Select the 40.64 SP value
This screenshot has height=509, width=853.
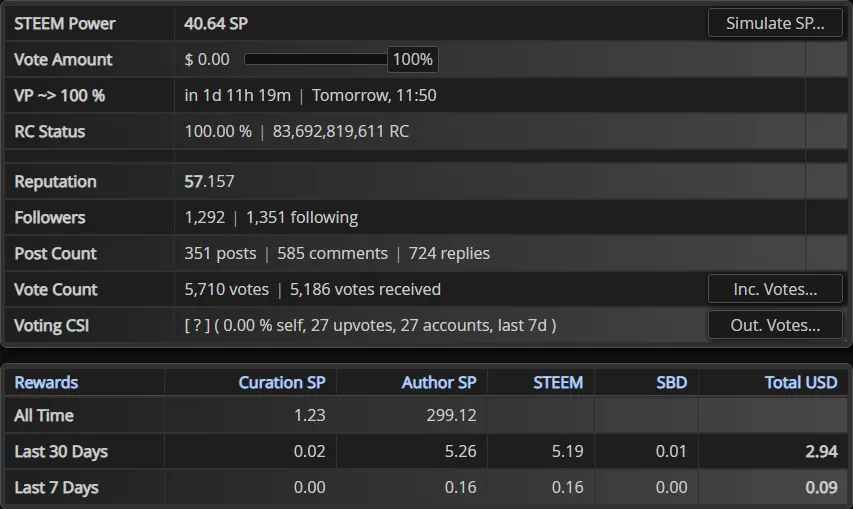pyautogui.click(x=216, y=23)
